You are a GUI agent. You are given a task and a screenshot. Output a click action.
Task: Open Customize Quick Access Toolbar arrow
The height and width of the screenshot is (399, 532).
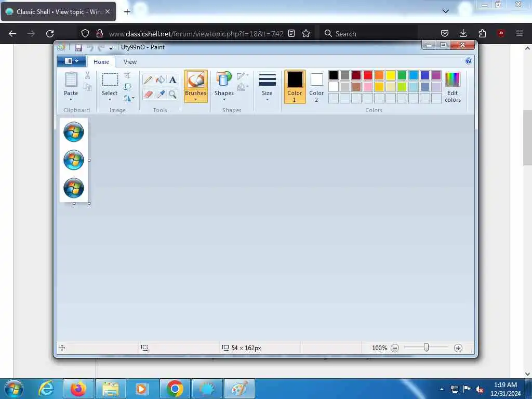point(111,48)
